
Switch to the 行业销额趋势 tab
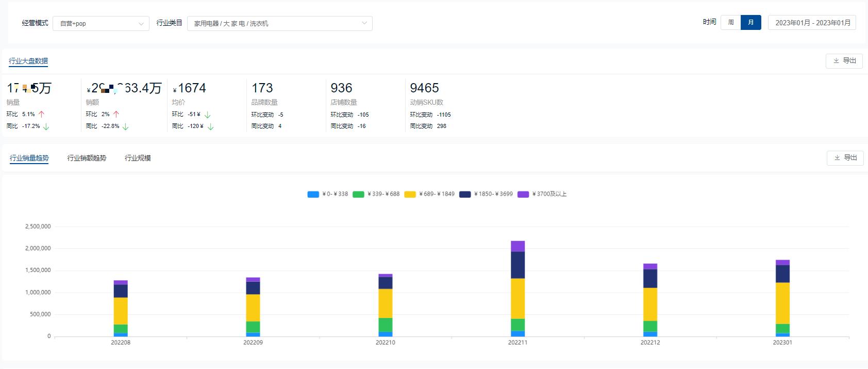(x=87, y=158)
